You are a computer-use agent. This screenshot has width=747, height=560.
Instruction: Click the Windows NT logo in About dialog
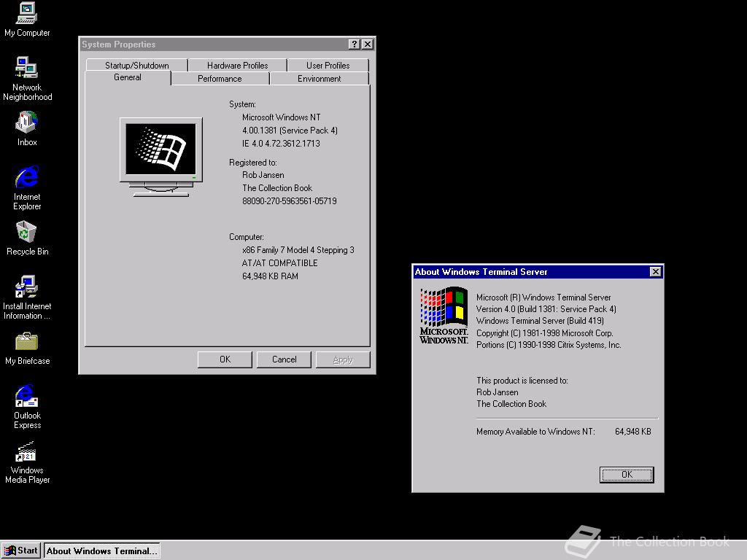(444, 315)
